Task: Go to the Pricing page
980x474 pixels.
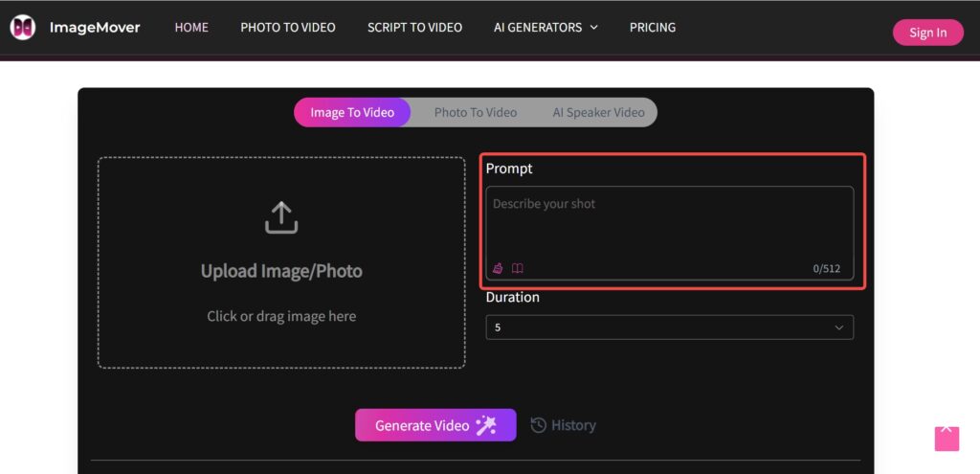Action: click(x=653, y=28)
